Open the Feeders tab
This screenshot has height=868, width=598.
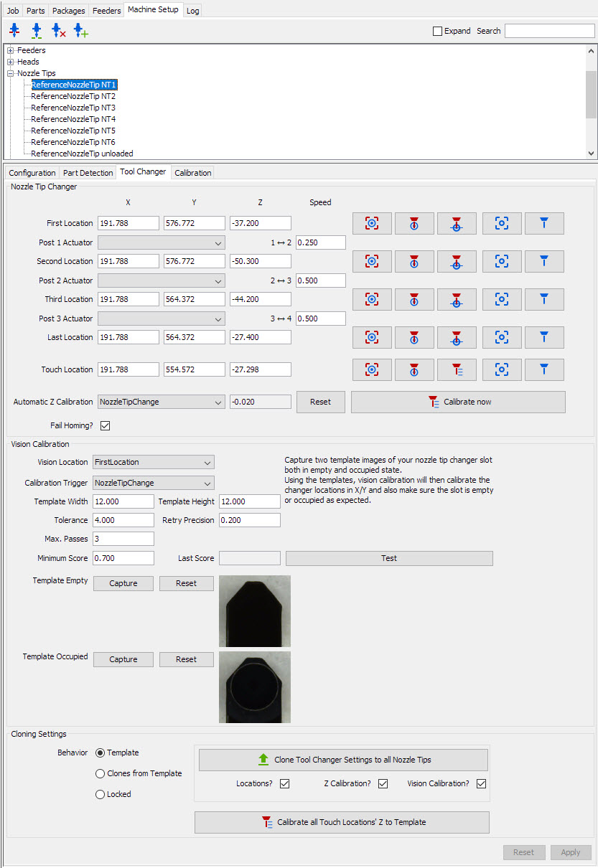click(x=106, y=11)
